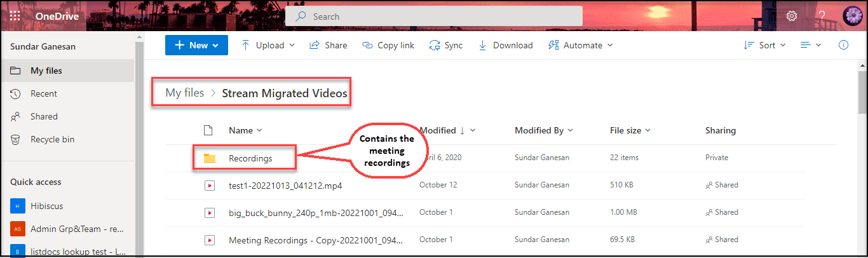Viewport: 868px width, 258px height.
Task: Open the New dropdown button
Action: (196, 45)
